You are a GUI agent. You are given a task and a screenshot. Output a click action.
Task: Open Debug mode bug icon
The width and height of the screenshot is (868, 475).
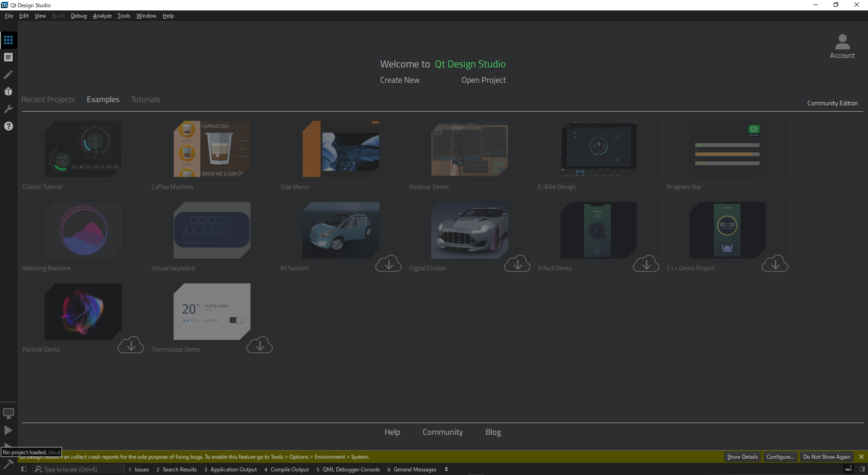tap(8, 92)
